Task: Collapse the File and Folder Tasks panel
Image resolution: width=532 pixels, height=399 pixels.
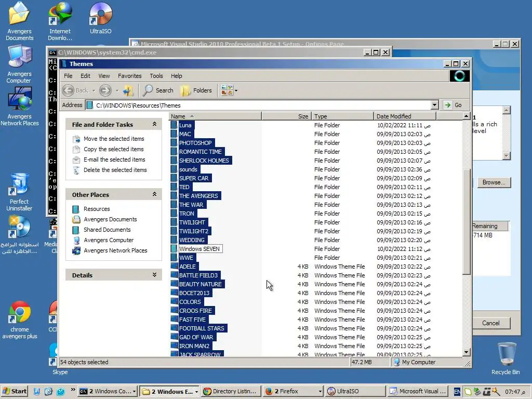Action: click(154, 124)
